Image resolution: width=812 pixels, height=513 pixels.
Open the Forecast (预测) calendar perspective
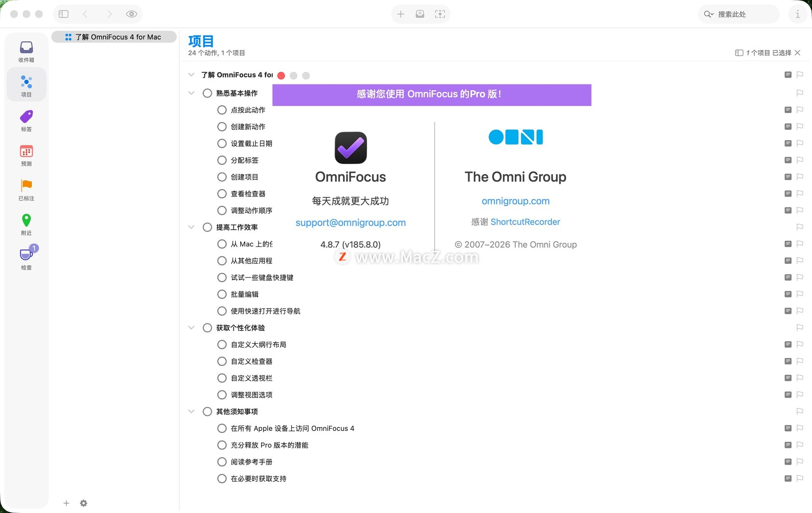(x=26, y=155)
